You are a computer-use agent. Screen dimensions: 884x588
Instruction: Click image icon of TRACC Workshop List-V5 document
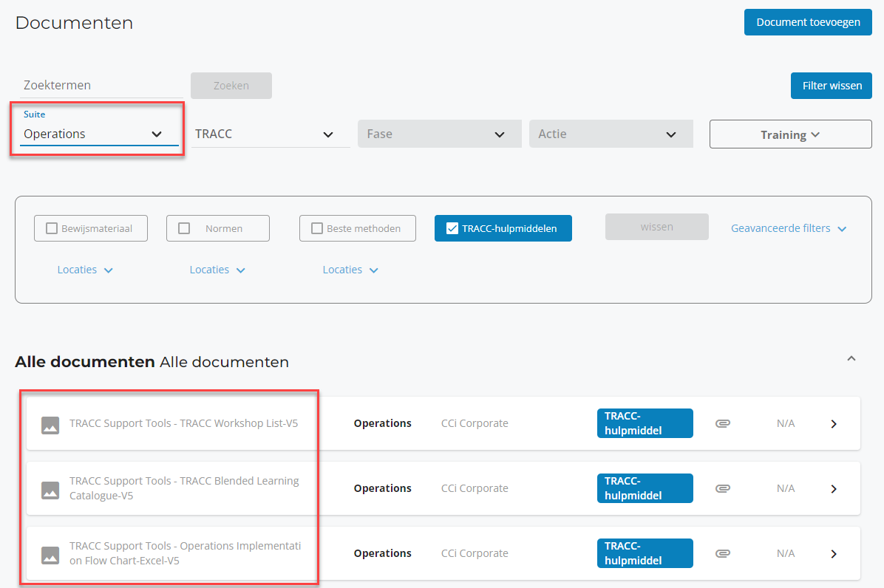pyautogui.click(x=50, y=425)
